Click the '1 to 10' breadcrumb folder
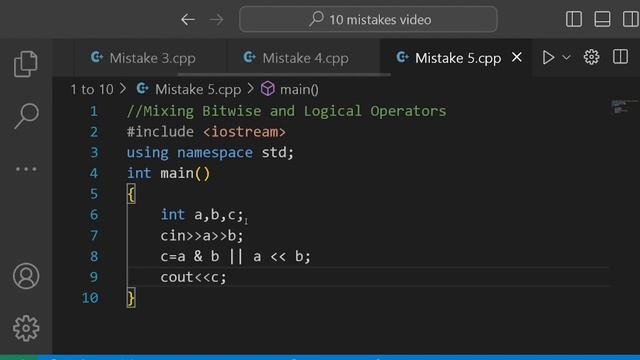The image size is (640, 360). [x=92, y=89]
